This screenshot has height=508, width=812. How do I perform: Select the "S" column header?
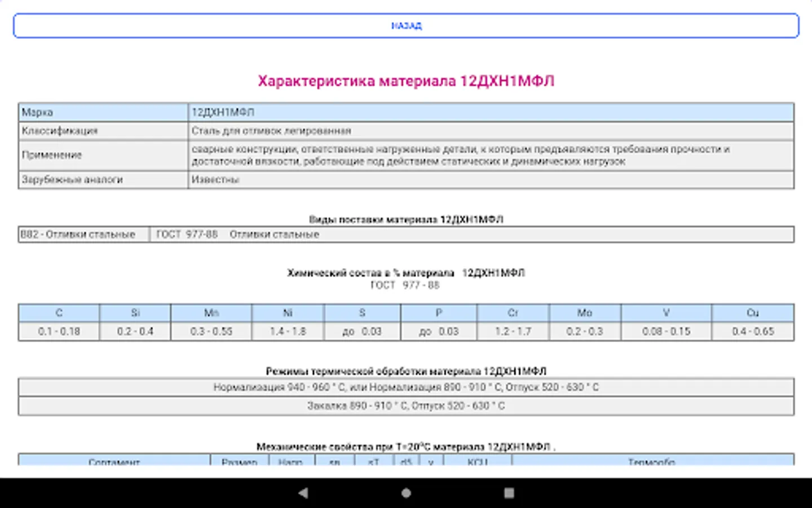pyautogui.click(x=363, y=313)
